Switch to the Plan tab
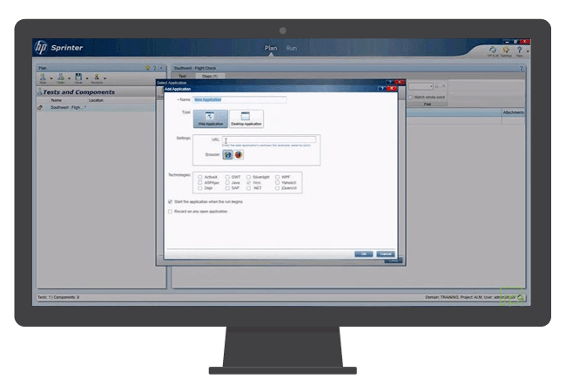Image resolution: width=566 pixels, height=392 pixels. 271,48
